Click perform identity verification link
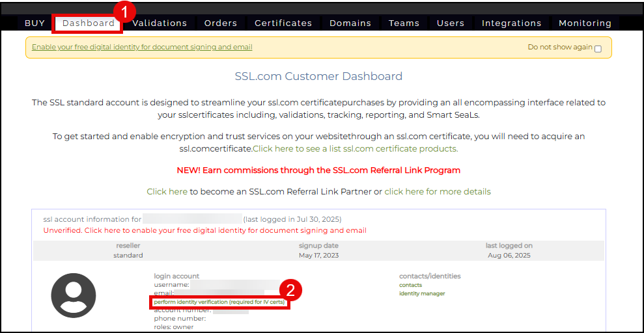The height and width of the screenshot is (333, 644). tap(219, 302)
